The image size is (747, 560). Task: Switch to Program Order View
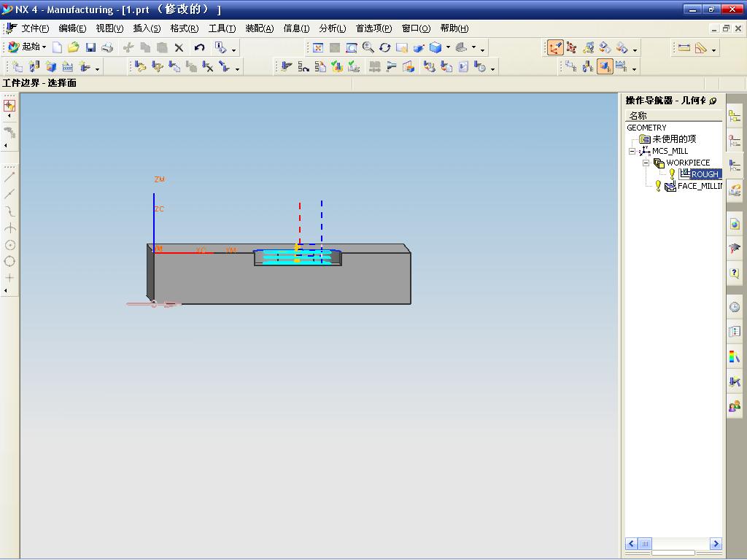pyautogui.click(x=570, y=67)
